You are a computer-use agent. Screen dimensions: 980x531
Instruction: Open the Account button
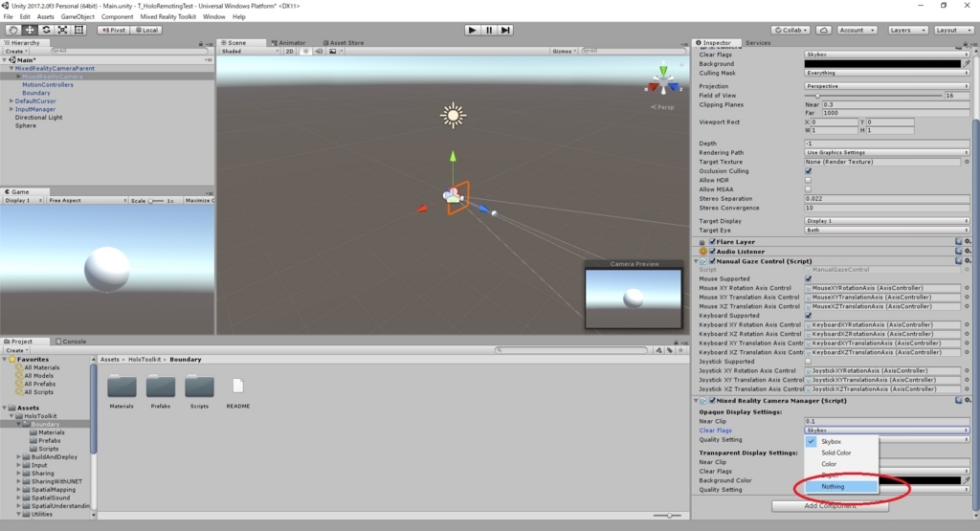(857, 30)
